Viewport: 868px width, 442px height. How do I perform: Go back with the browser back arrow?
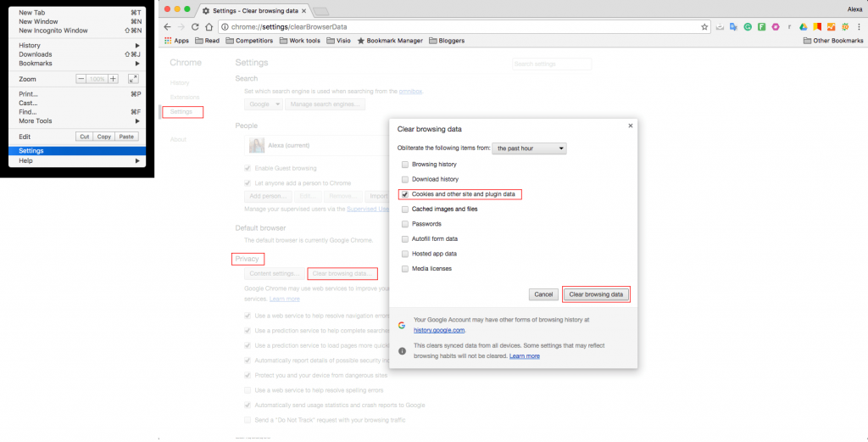168,26
